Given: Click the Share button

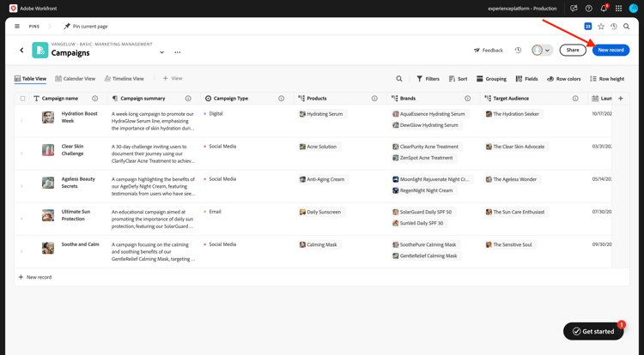Looking at the screenshot, I should 573,50.
